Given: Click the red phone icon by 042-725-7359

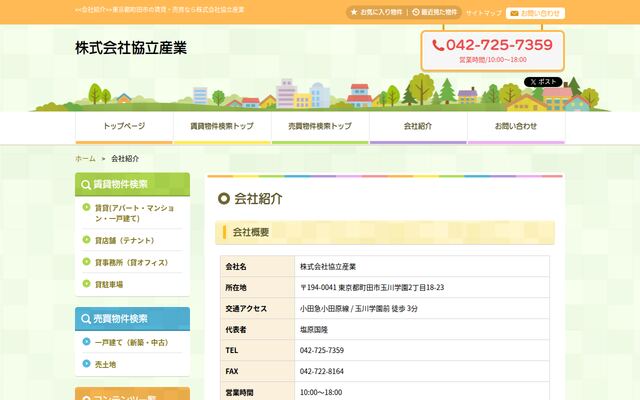Looking at the screenshot, I should coord(438,45).
